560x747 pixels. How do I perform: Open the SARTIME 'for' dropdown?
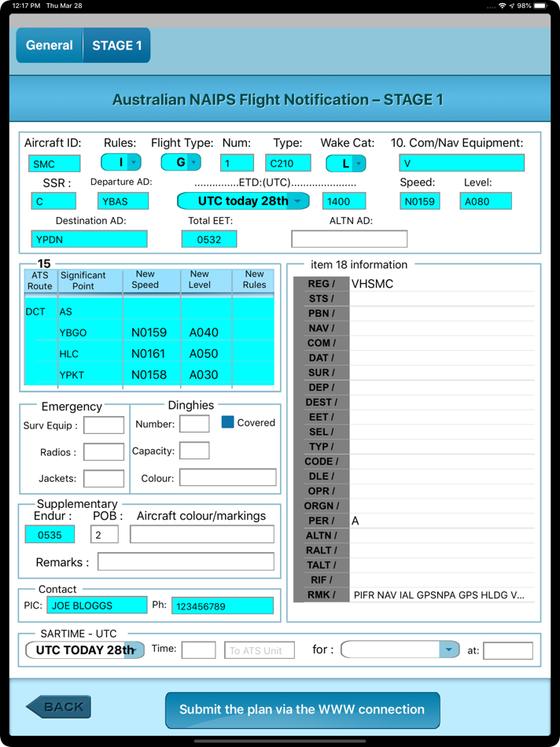click(x=400, y=649)
